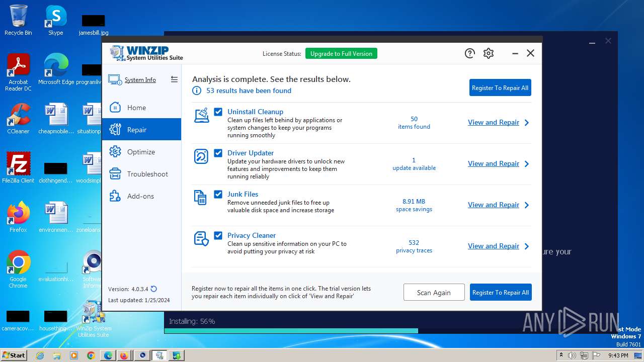
Task: Collapse sidebar using hamburger icon
Action: (x=174, y=79)
